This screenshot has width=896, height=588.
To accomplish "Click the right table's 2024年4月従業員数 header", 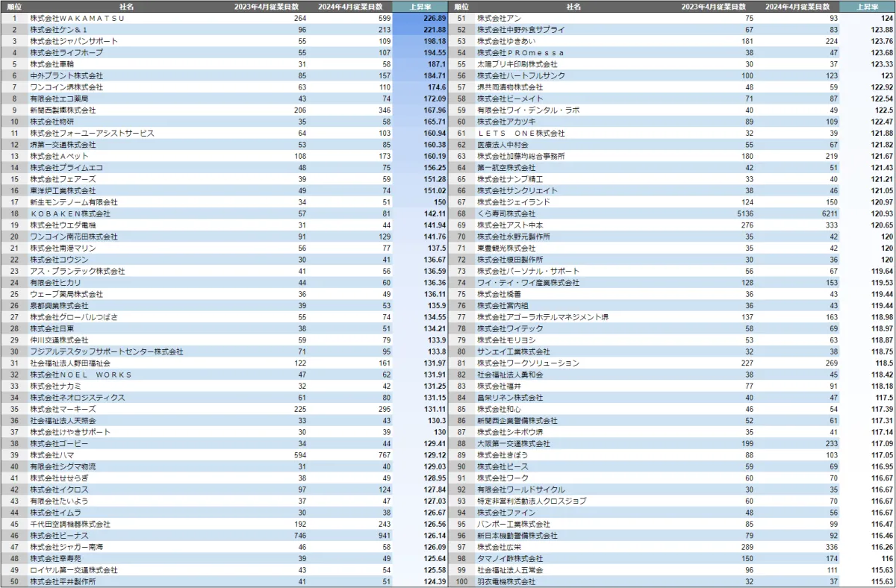I will [797, 6].
